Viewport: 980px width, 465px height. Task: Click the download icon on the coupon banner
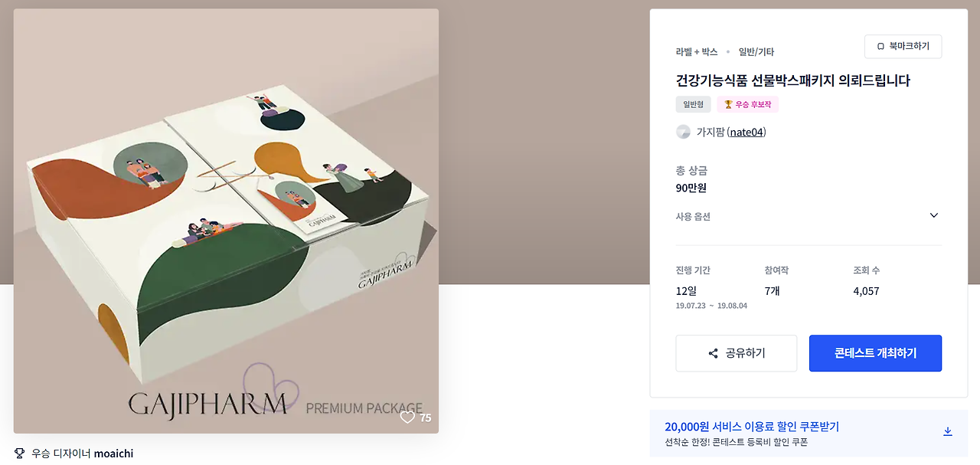947,431
